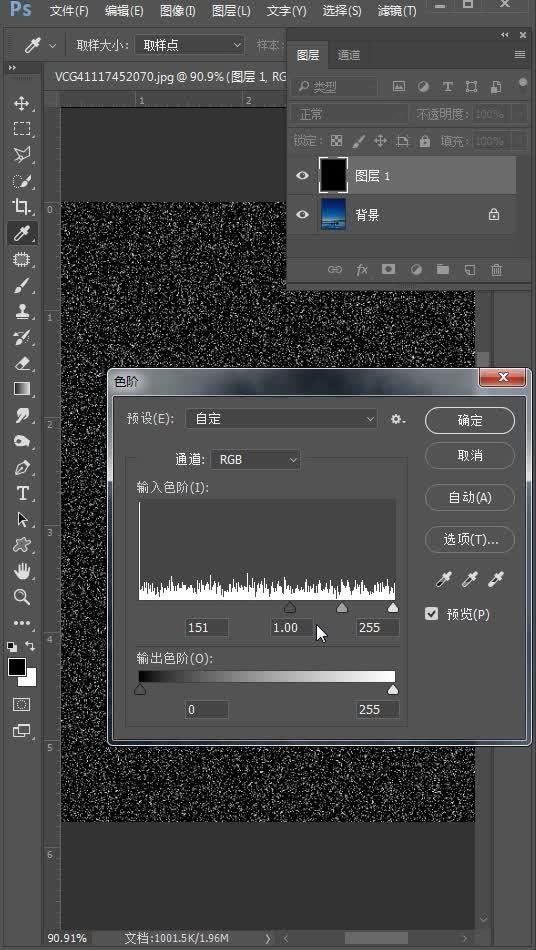
Task: Open the 图层(L) menu
Action: click(x=231, y=11)
